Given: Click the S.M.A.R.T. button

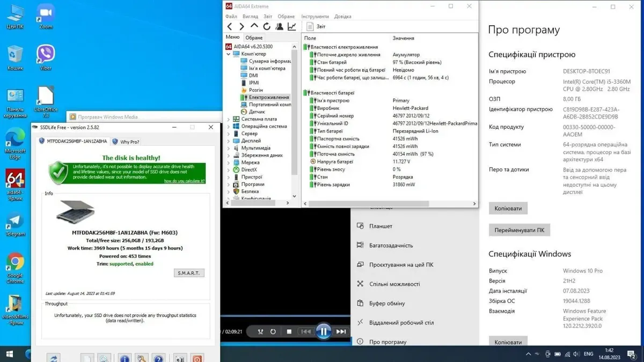Looking at the screenshot, I should tap(188, 273).
